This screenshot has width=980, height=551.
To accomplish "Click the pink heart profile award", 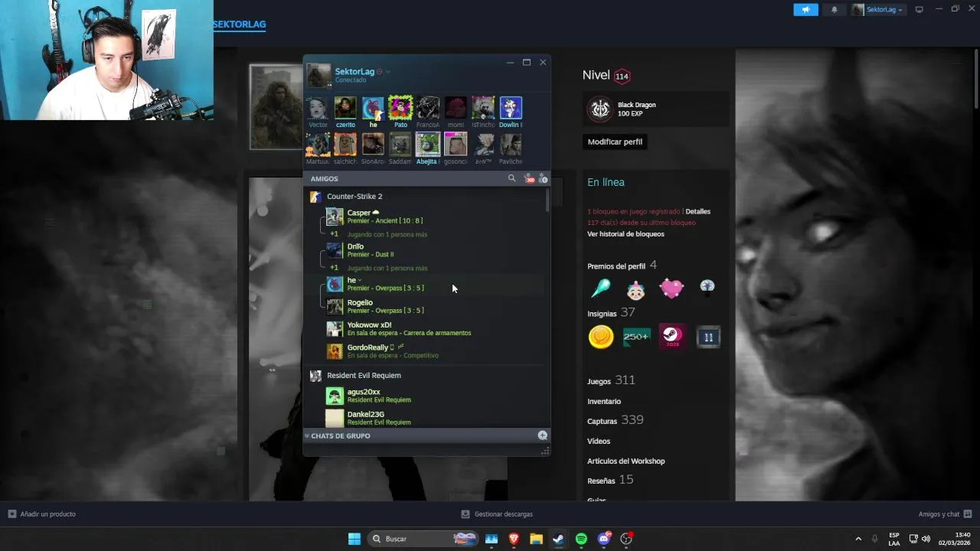I will point(671,289).
